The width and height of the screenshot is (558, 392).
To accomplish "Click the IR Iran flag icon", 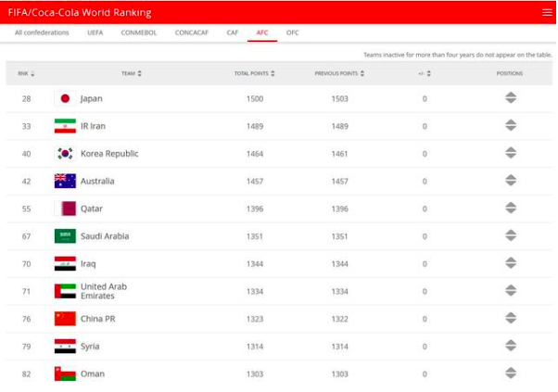I will pyautogui.click(x=65, y=126).
